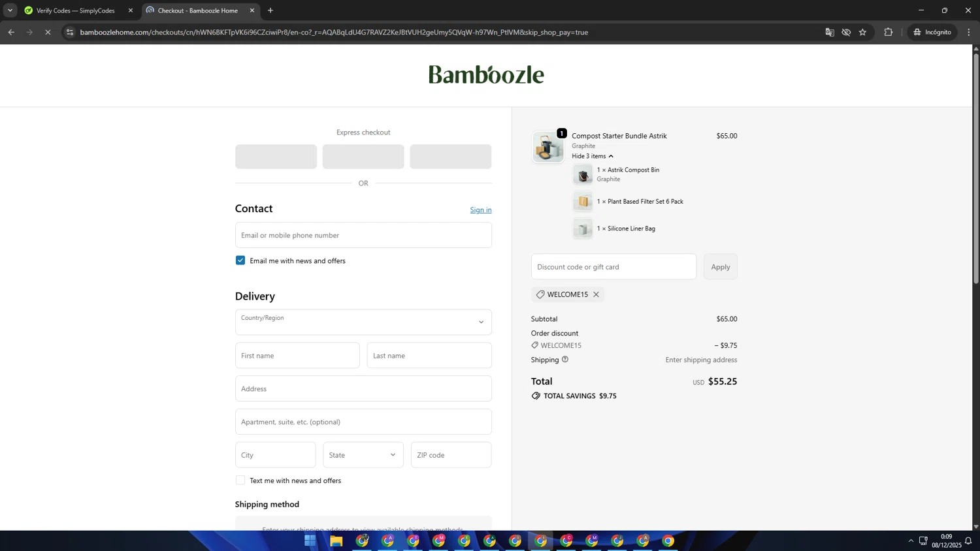Click the Total $55.25 amount

[x=723, y=381]
